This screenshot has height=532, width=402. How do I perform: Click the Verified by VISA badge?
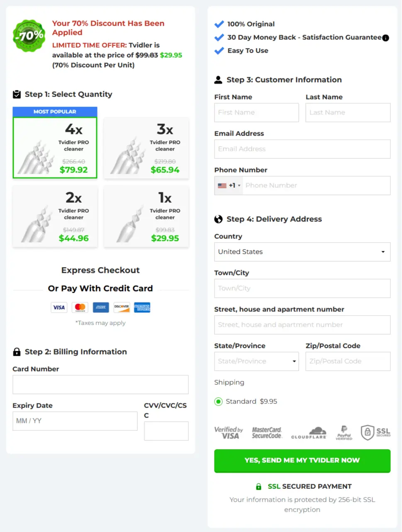(x=229, y=432)
